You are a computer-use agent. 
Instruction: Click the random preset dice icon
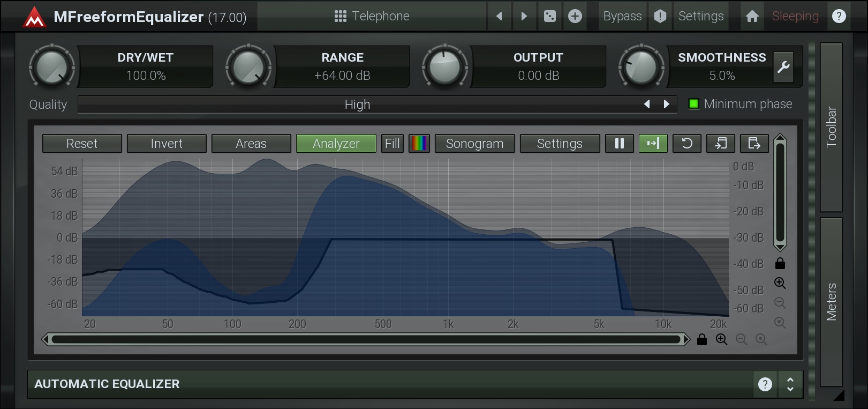549,16
